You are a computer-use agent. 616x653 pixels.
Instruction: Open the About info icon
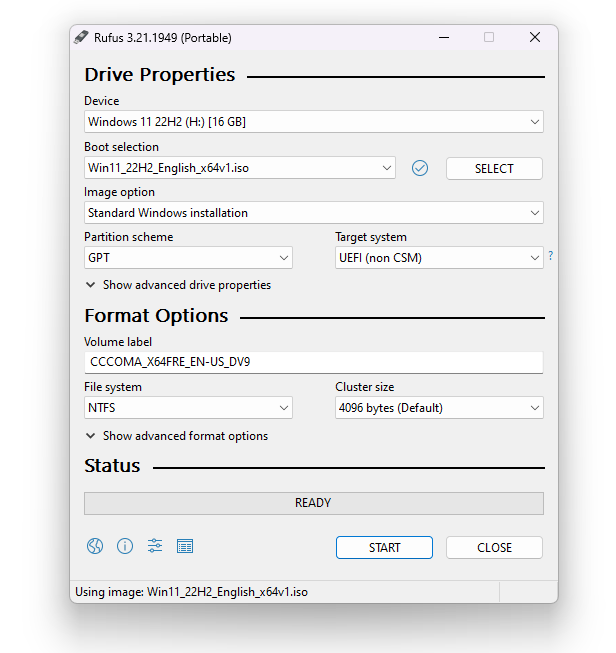point(125,546)
